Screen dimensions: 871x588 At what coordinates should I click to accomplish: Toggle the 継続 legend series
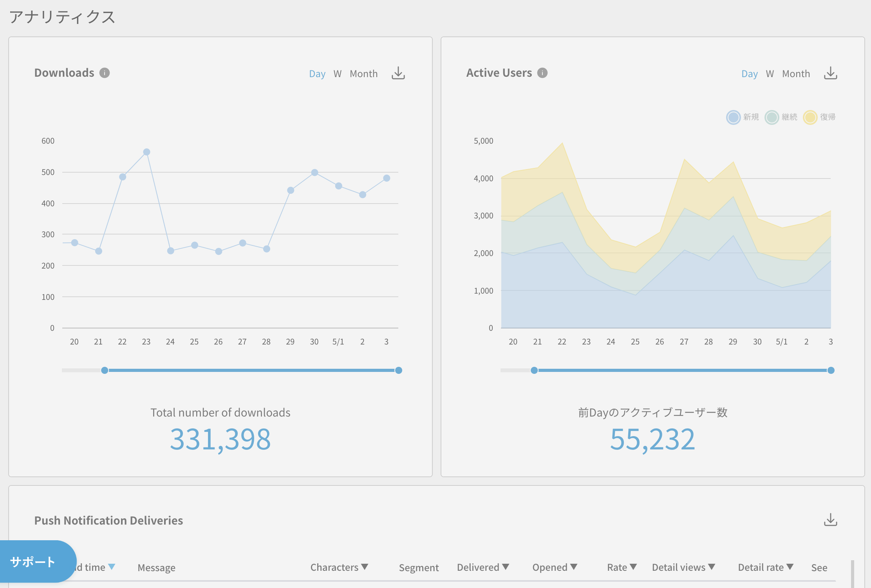click(x=772, y=117)
